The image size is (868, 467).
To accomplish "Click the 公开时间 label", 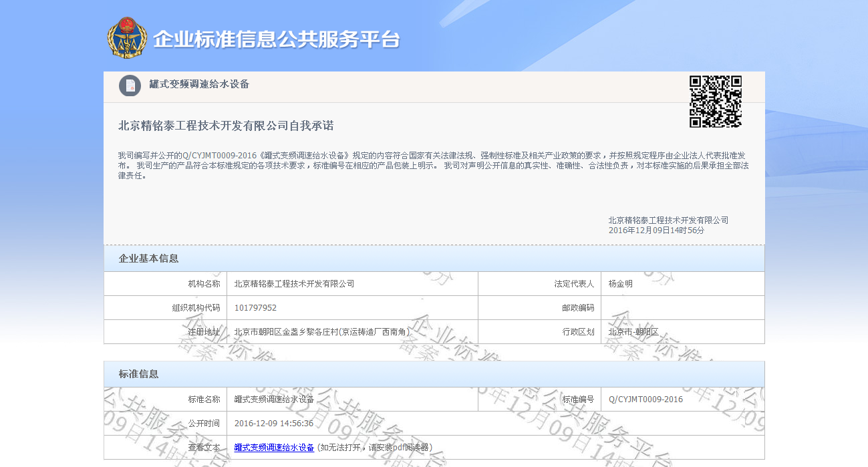I will point(204,424).
